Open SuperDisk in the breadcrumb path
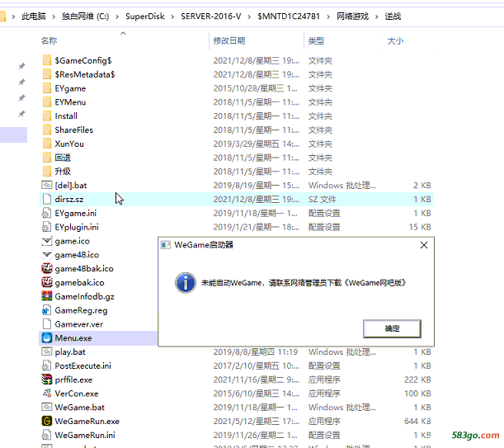504x448 pixels. pyautogui.click(x=145, y=16)
